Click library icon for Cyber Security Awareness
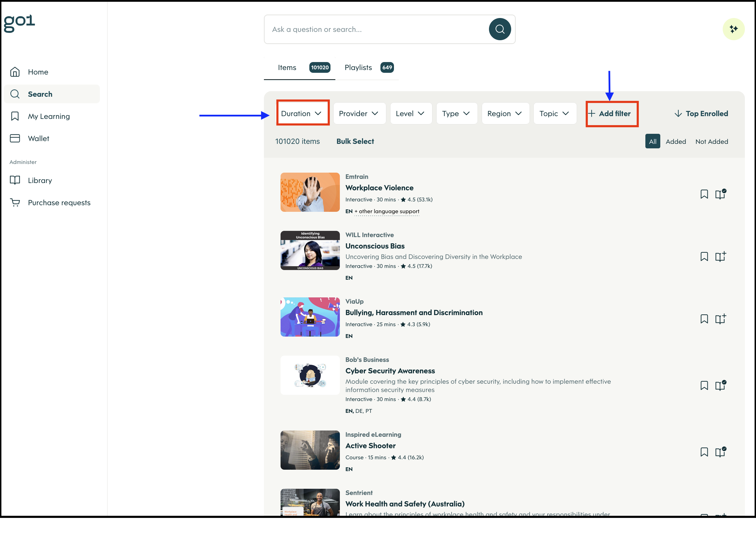 [x=721, y=385]
